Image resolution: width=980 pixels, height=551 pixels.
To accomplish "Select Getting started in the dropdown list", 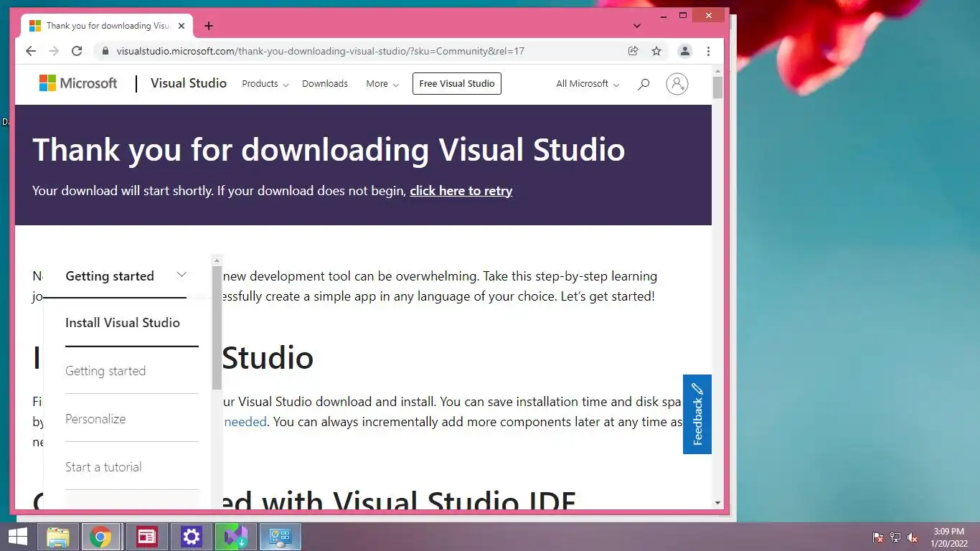I will tap(105, 371).
